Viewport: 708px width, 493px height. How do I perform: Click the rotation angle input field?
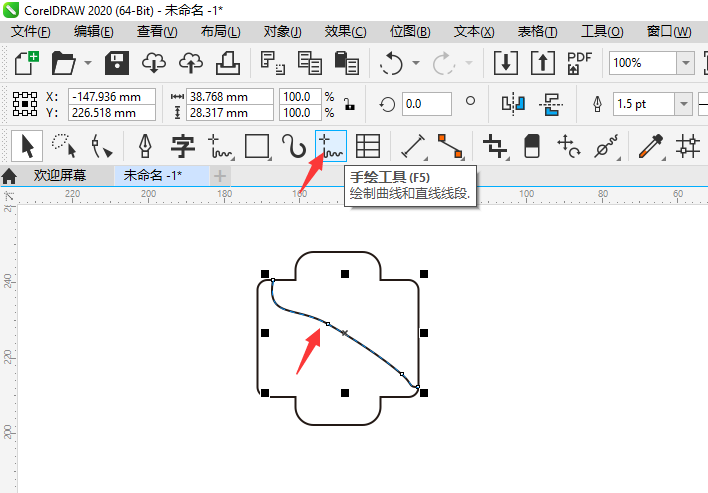pyautogui.click(x=425, y=104)
